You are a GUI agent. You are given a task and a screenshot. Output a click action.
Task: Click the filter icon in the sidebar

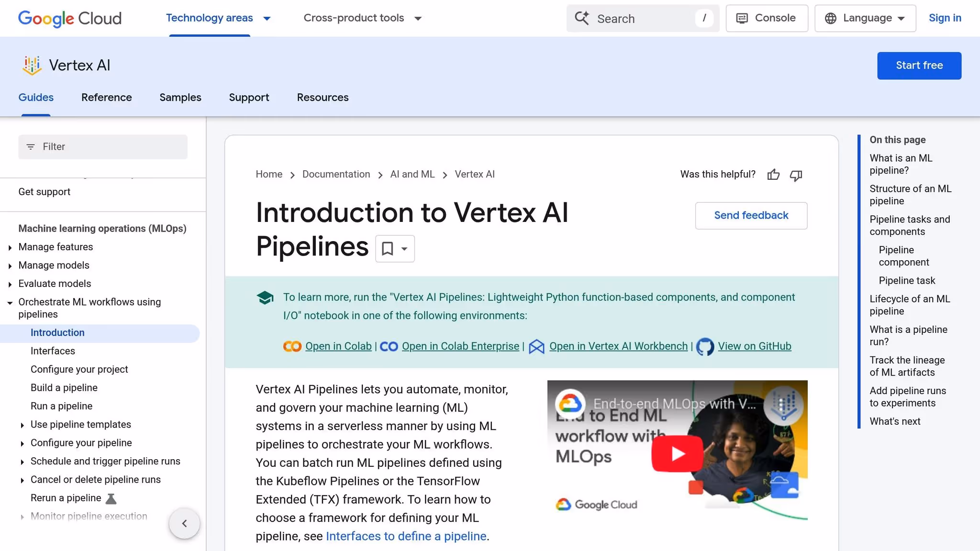[x=31, y=146]
